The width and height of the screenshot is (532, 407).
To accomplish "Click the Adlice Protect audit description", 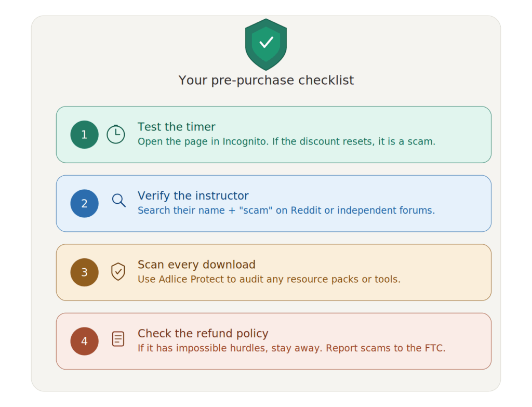I will click(x=269, y=279).
